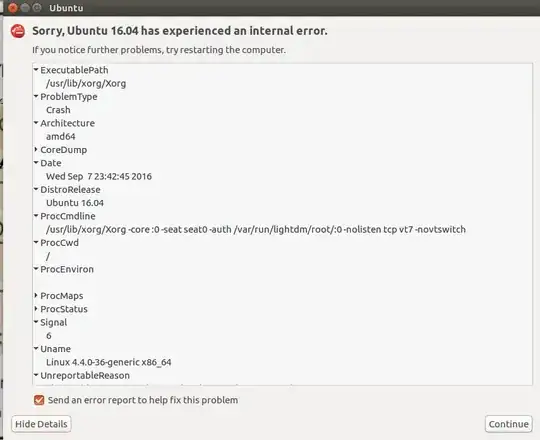
Task: Uncheck Send an error report checkbox
Action: (x=39, y=400)
